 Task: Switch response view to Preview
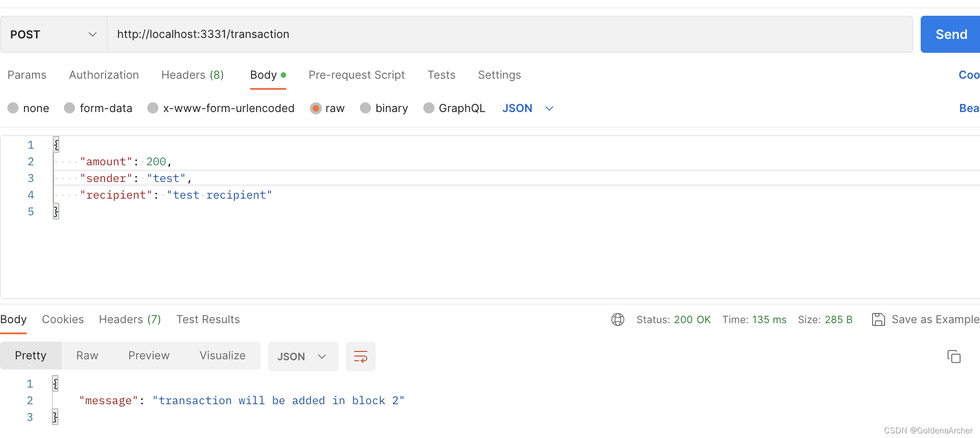tap(149, 356)
